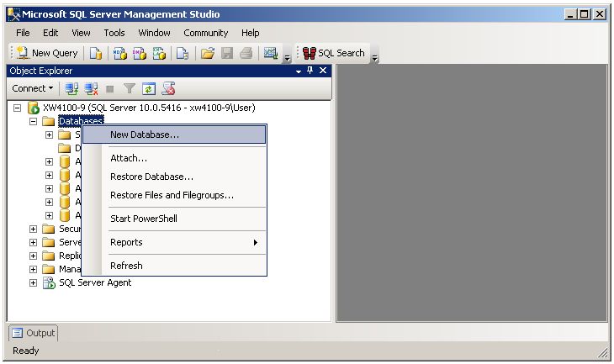Screen dimensions: 614x364
Task: Open Standard toolbar options dropdown
Action: click(x=287, y=58)
